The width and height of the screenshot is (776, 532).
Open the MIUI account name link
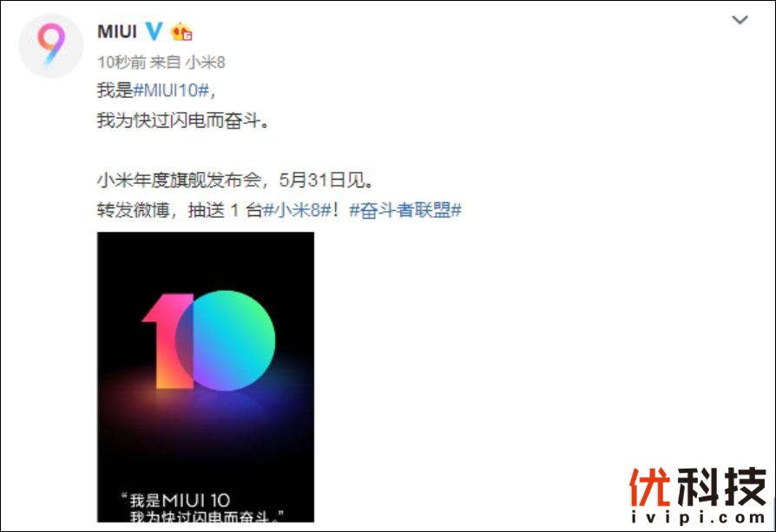pos(117,31)
